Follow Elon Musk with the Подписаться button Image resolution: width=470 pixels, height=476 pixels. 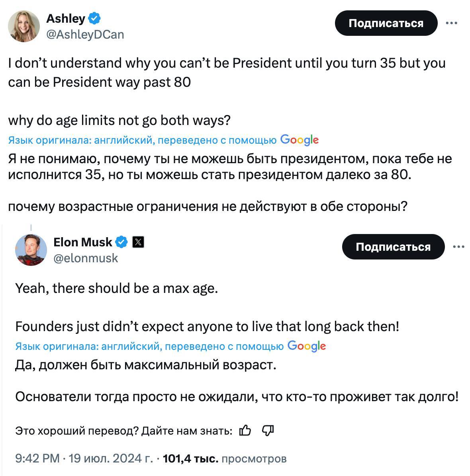[393, 247]
